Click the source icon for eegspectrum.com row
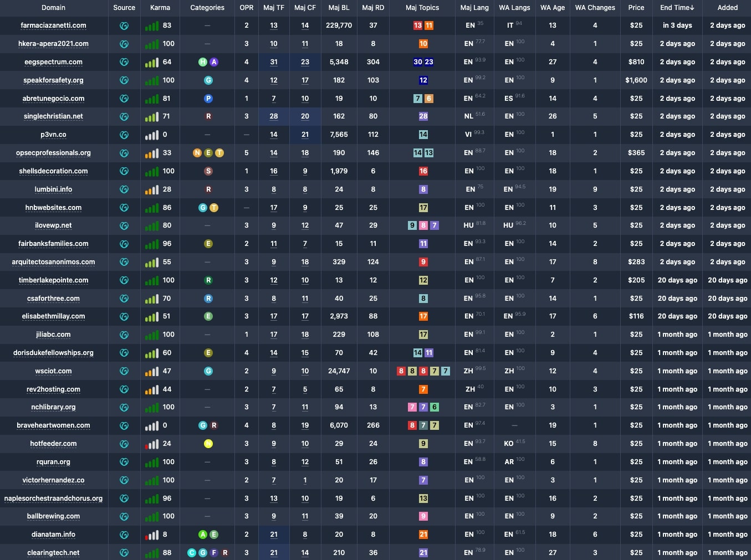 point(124,62)
